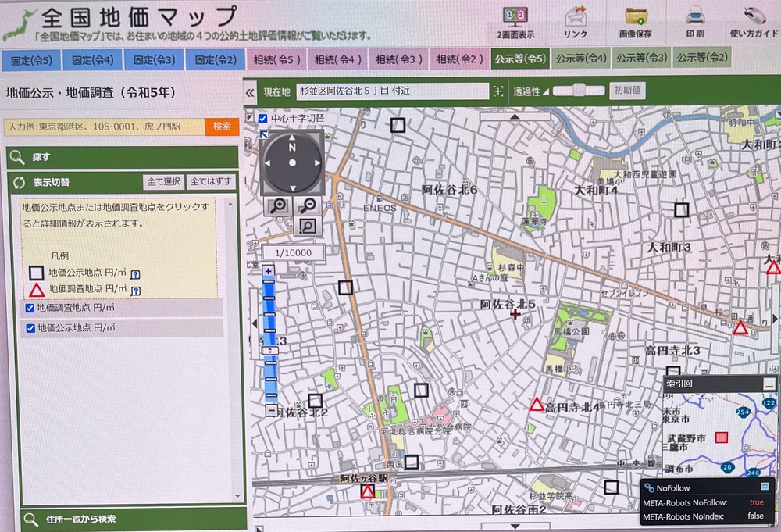This screenshot has width=781, height=532.
Task: Collapse the compass control with corner arrow
Action: (x=263, y=134)
